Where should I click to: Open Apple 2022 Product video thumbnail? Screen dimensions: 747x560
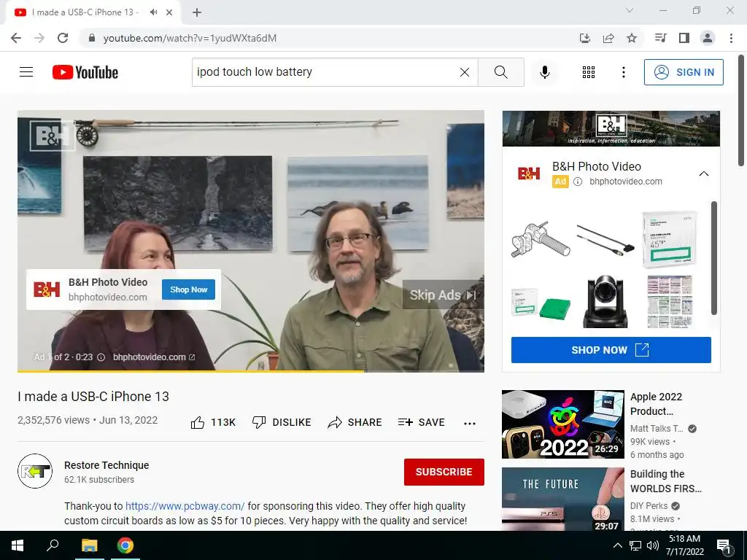click(x=563, y=424)
